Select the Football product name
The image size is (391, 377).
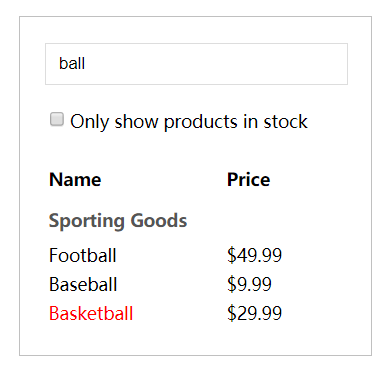pyautogui.click(x=82, y=256)
